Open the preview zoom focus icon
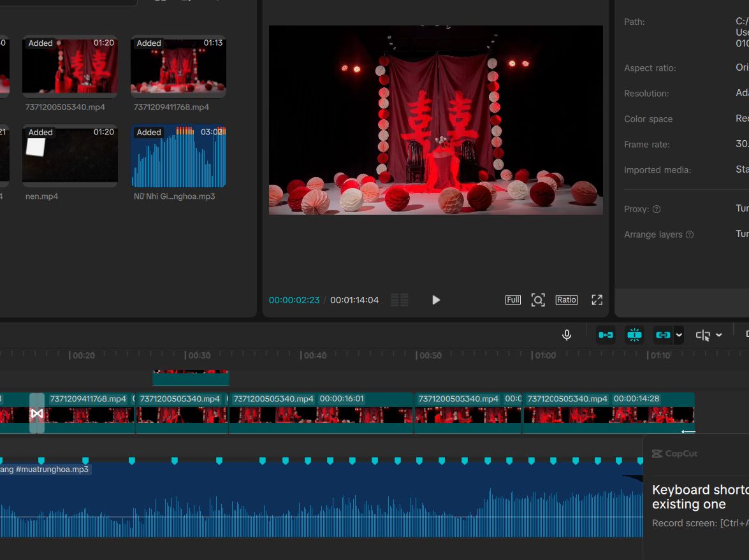Viewport: 749px width, 560px height. pos(538,300)
